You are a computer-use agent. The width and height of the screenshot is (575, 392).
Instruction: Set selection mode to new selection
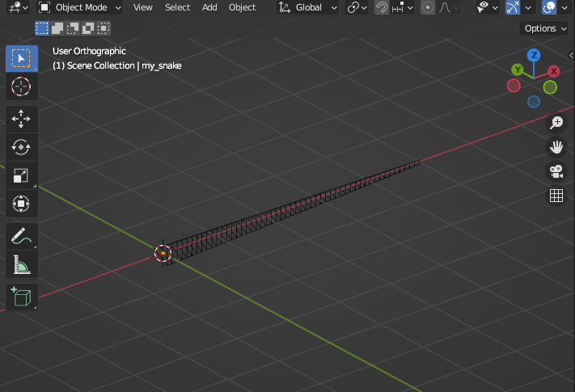coord(42,28)
